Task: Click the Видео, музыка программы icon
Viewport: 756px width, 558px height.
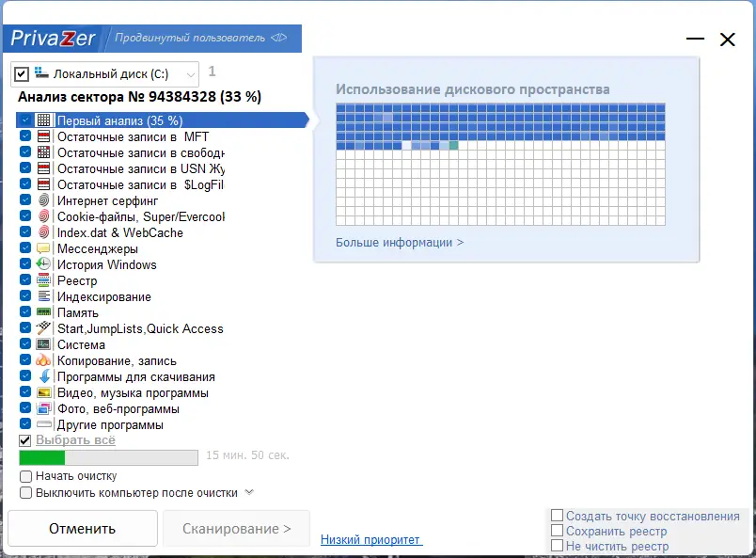Action: pyautogui.click(x=43, y=392)
